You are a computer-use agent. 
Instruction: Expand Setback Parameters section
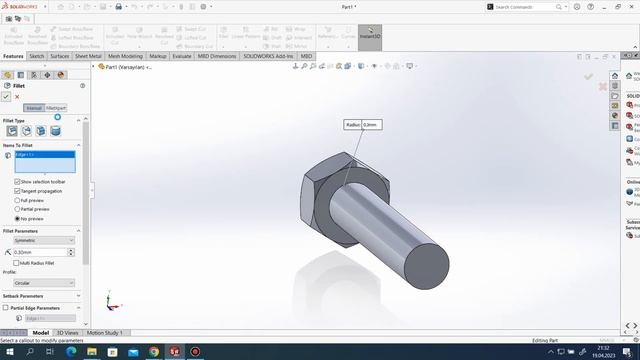tap(78, 296)
